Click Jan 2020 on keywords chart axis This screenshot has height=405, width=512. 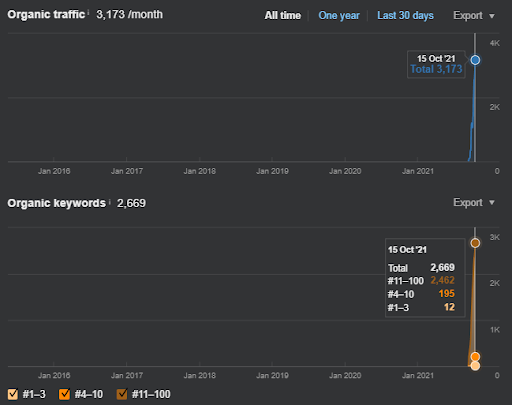(345, 375)
